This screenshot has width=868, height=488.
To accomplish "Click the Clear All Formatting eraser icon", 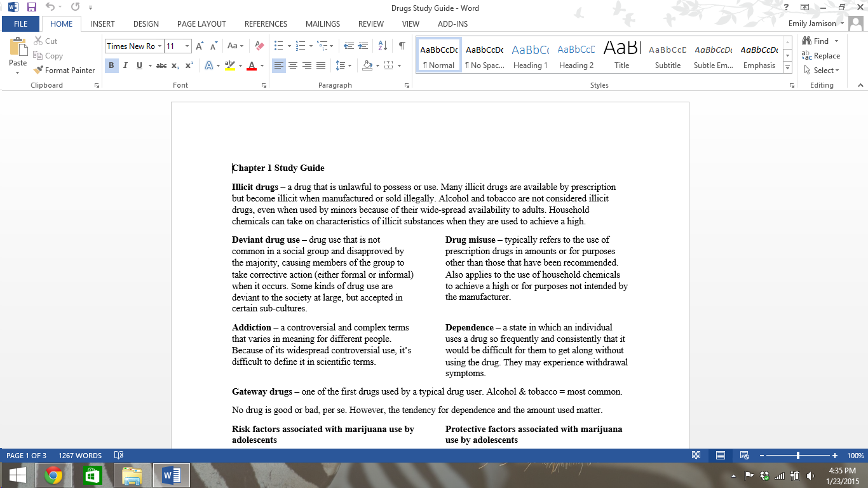I will point(259,46).
